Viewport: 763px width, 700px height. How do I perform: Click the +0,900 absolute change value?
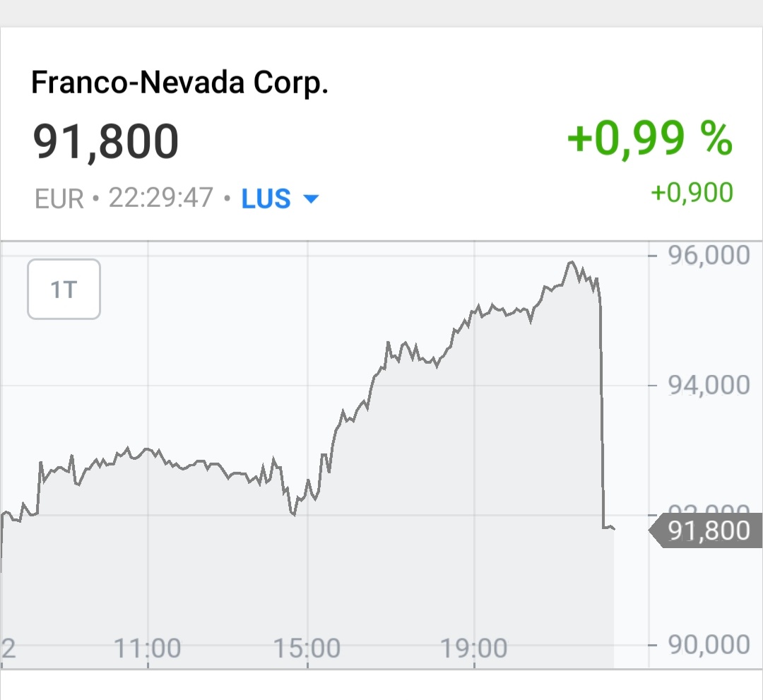[692, 192]
